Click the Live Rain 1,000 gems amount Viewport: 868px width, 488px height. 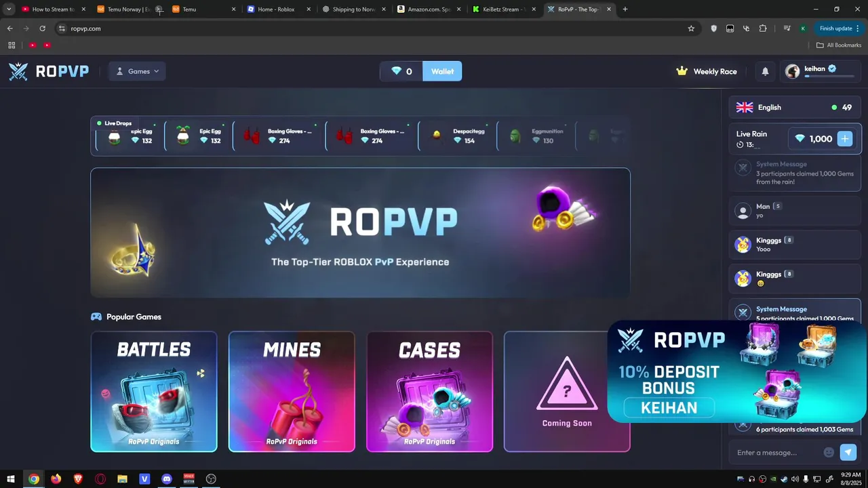click(813, 139)
